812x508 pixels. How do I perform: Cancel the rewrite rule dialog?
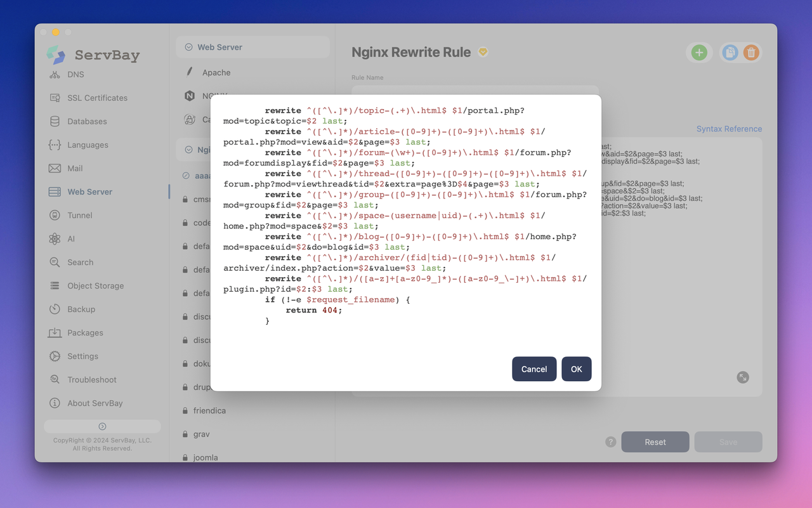pos(534,369)
